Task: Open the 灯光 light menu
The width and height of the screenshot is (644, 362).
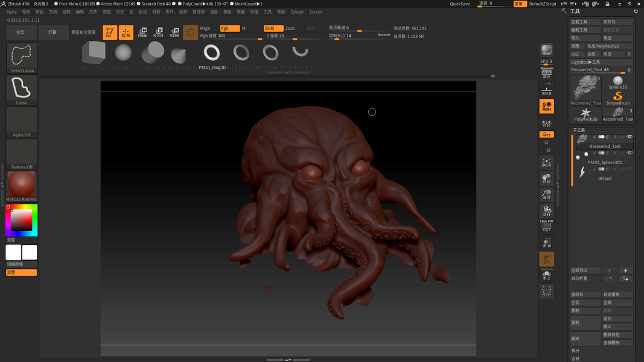Action: point(120,12)
